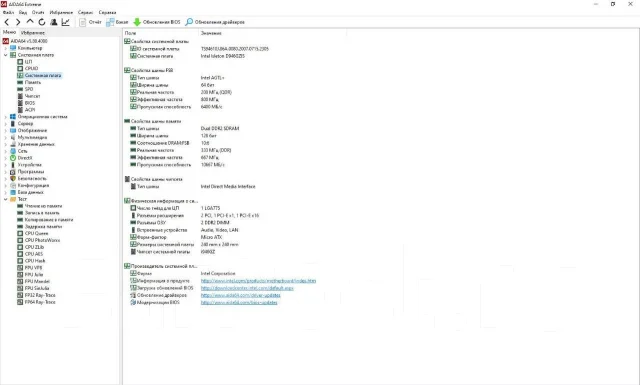Switch to the Избранное tab of side panel

[33, 33]
